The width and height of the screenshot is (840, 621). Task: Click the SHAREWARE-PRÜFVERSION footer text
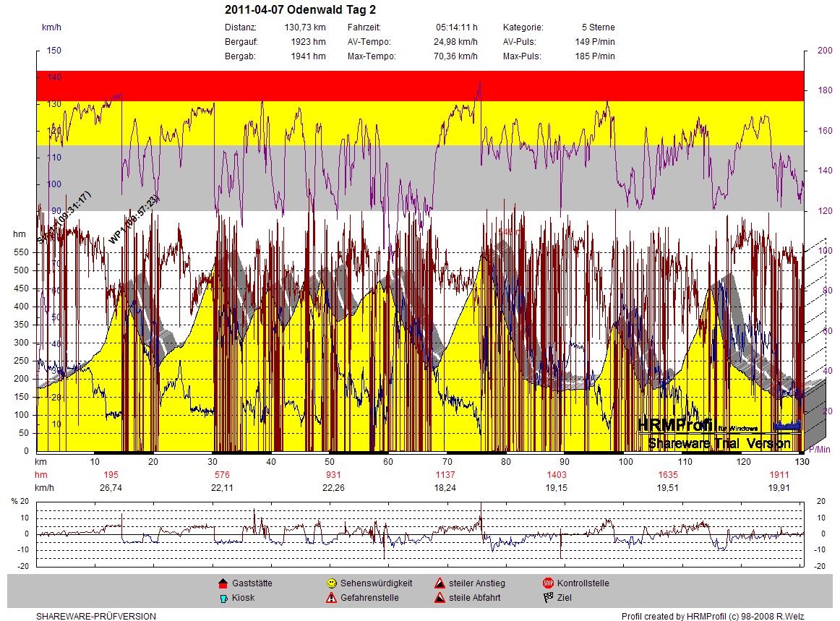click(x=96, y=617)
